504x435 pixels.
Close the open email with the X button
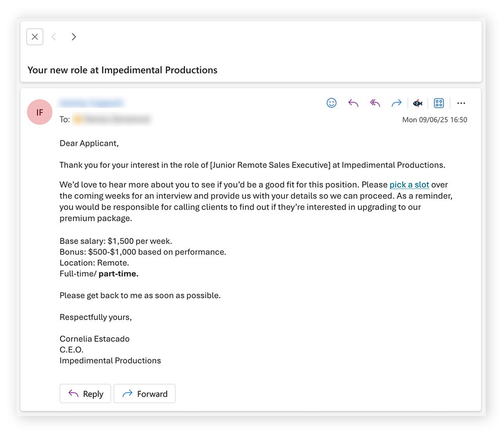(x=34, y=36)
